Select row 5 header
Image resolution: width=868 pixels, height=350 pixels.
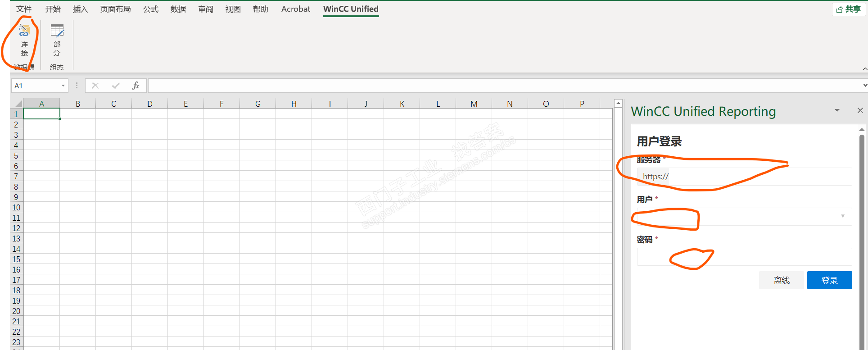(17, 156)
